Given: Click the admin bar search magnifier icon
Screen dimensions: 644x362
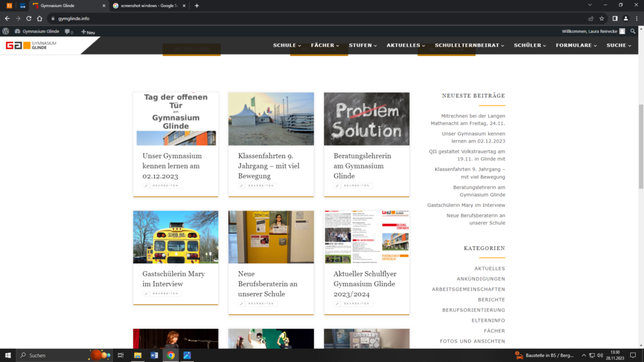Looking at the screenshot, I should [633, 31].
